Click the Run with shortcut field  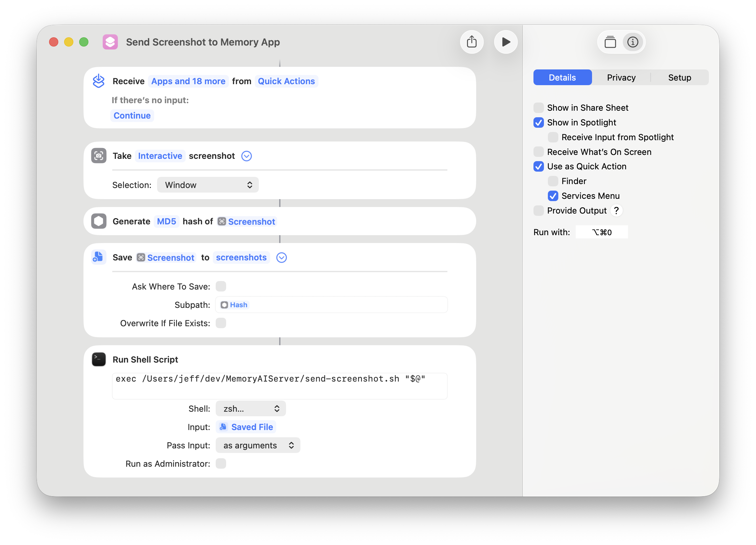(601, 232)
